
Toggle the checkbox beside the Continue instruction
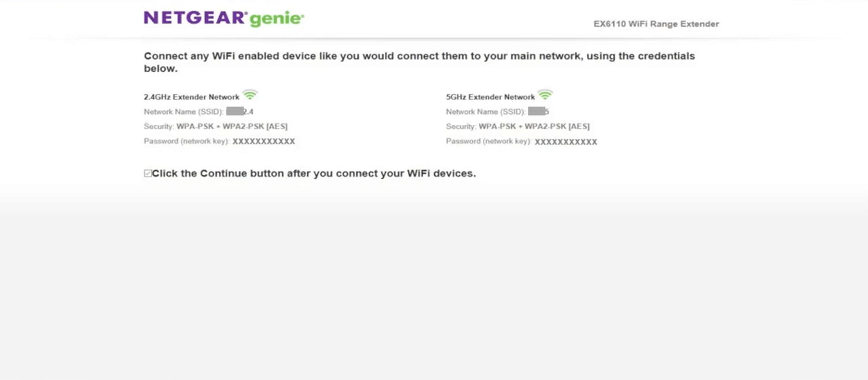[x=148, y=174]
